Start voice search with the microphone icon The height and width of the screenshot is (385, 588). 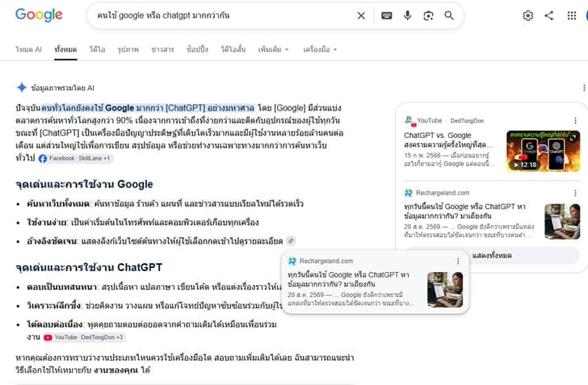tap(408, 15)
